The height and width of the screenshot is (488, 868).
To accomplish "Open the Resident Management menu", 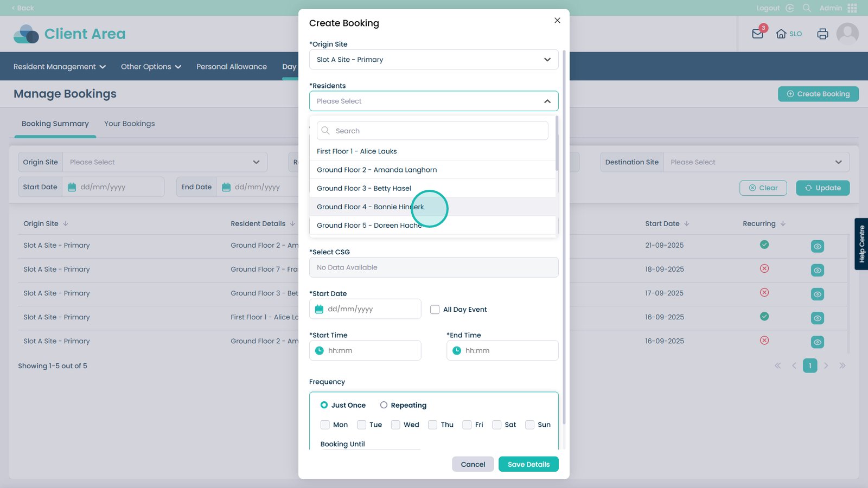I will (x=60, y=67).
